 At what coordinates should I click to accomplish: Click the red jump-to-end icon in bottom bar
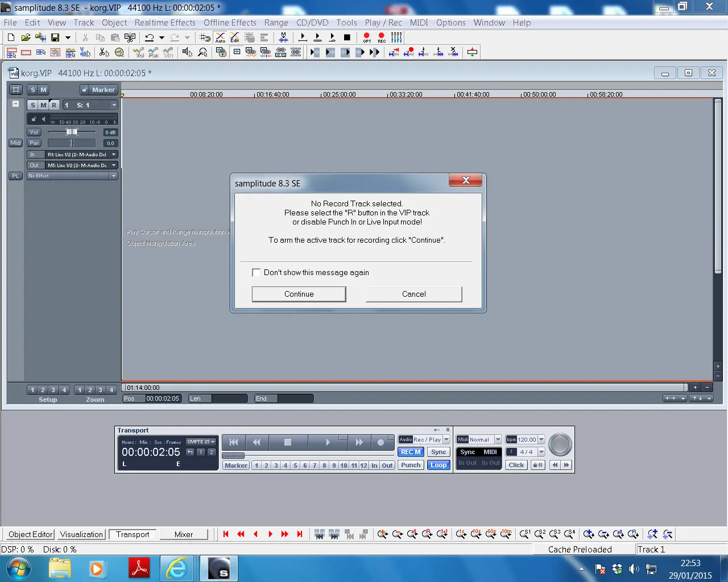pyautogui.click(x=300, y=534)
